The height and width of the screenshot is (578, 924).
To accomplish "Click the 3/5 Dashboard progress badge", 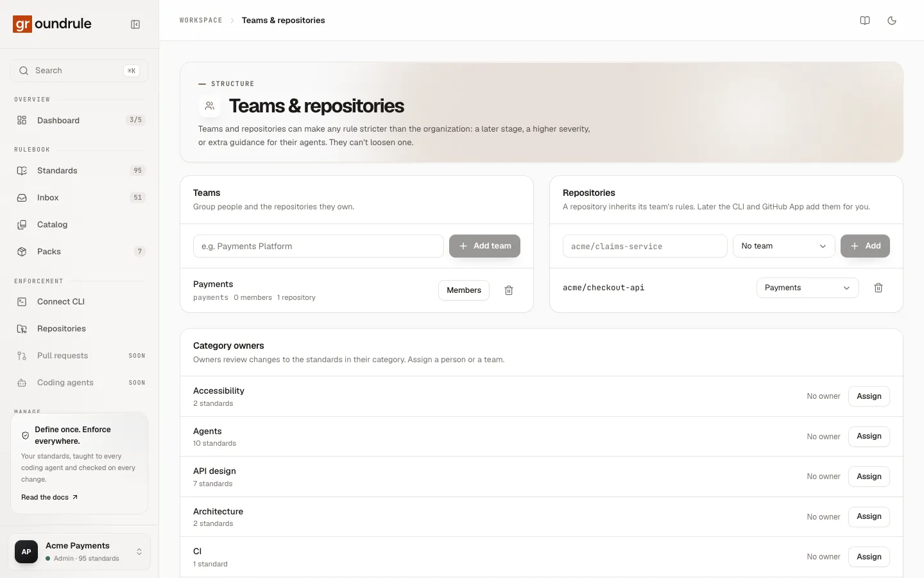I will click(x=135, y=120).
